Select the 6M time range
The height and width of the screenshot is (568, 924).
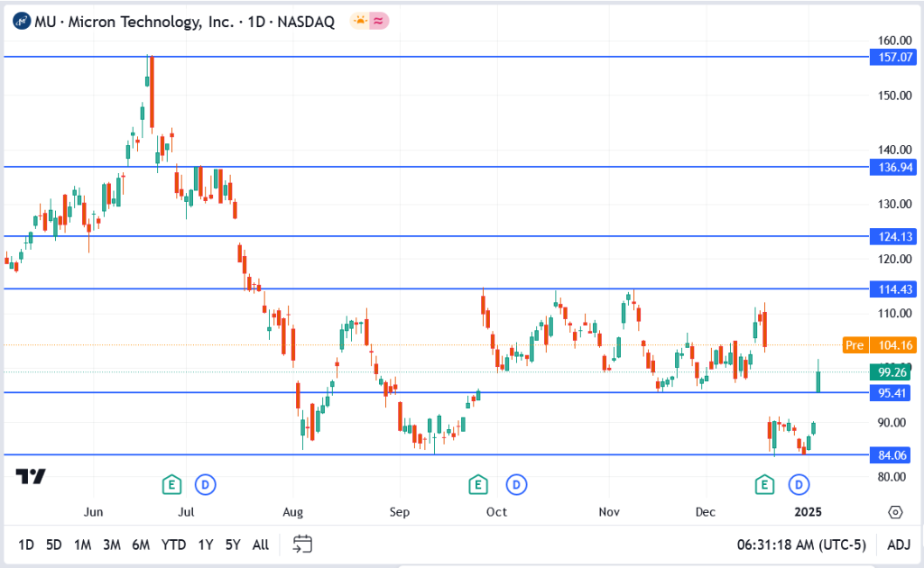(140, 545)
